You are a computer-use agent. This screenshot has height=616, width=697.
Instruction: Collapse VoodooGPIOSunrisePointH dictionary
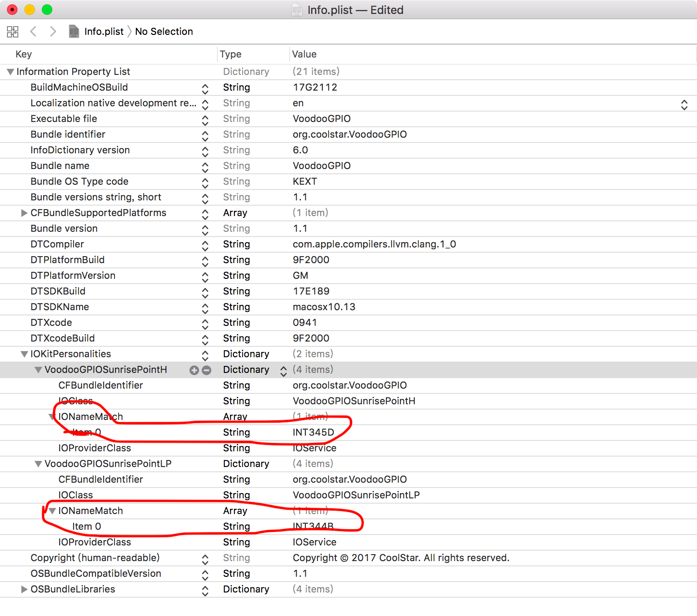(38, 369)
